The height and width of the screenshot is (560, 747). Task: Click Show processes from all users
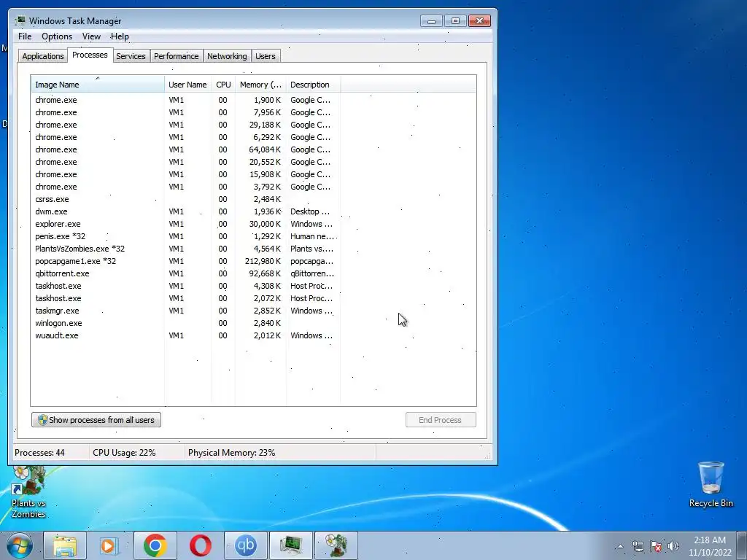click(96, 420)
